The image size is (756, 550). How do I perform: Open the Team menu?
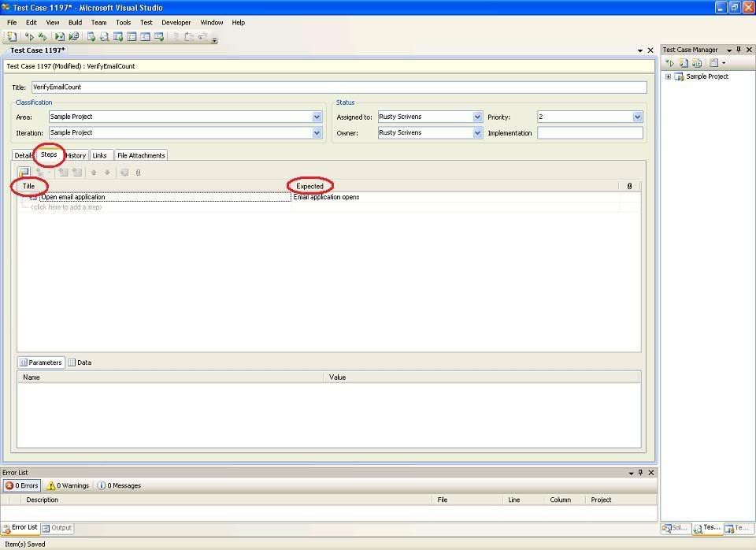tap(99, 23)
